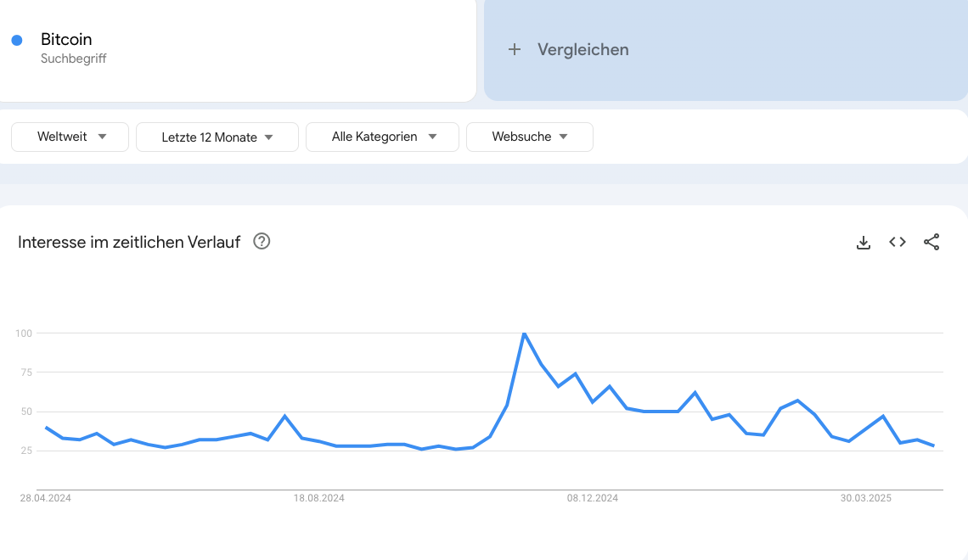
Task: Click the blue Bitcoin color dot
Action: click(17, 40)
